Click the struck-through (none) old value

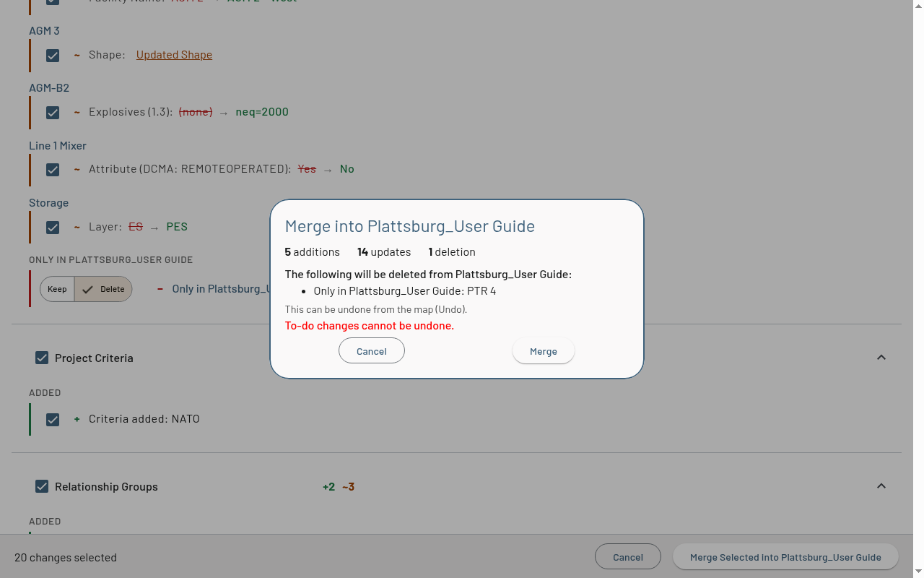click(196, 112)
